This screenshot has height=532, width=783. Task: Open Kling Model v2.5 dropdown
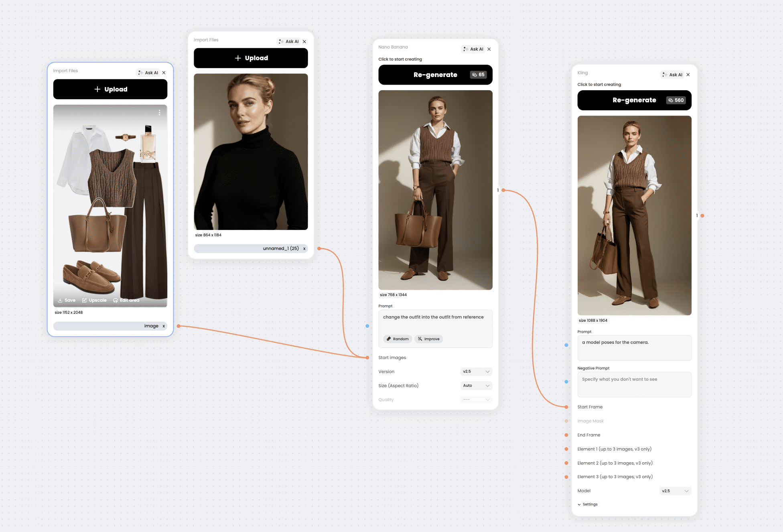coord(675,491)
